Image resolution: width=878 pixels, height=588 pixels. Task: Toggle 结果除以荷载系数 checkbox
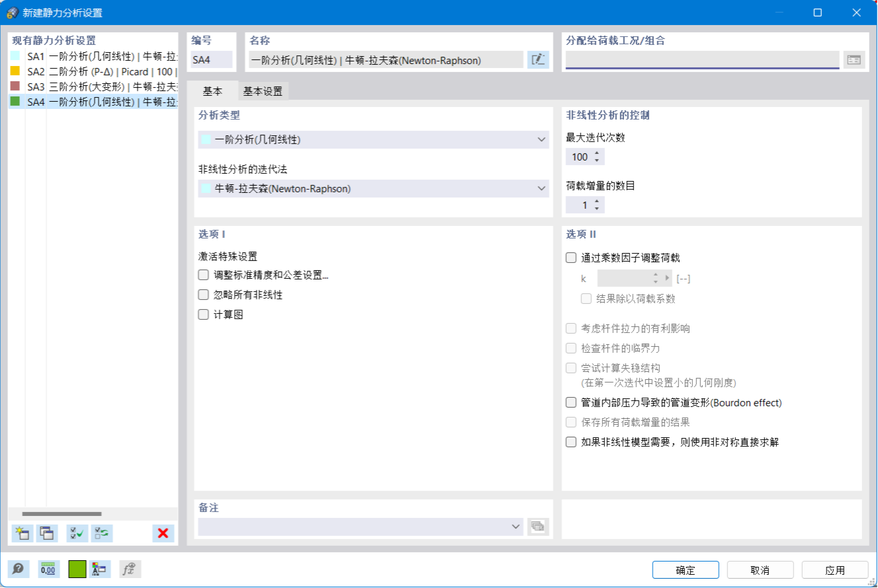(586, 299)
